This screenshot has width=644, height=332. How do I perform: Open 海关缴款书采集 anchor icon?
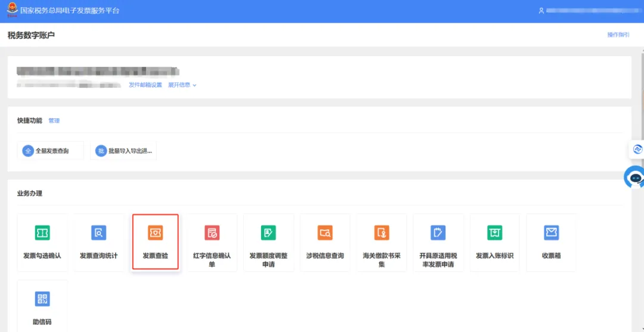(382, 233)
